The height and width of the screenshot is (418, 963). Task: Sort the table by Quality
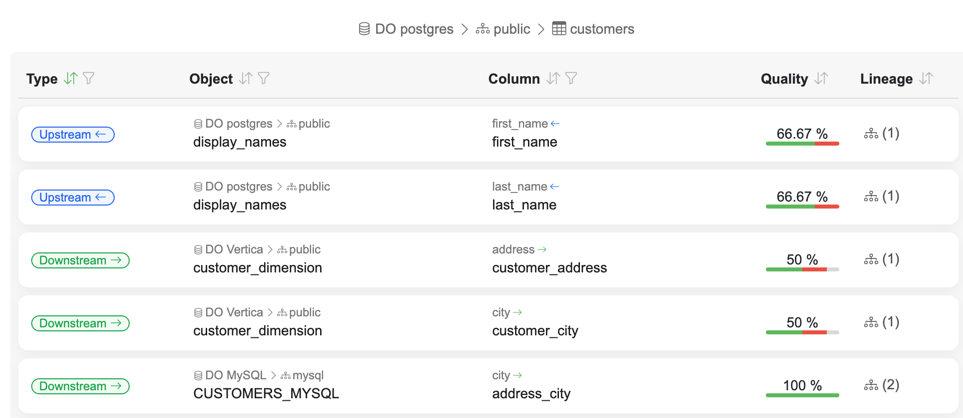tap(821, 78)
